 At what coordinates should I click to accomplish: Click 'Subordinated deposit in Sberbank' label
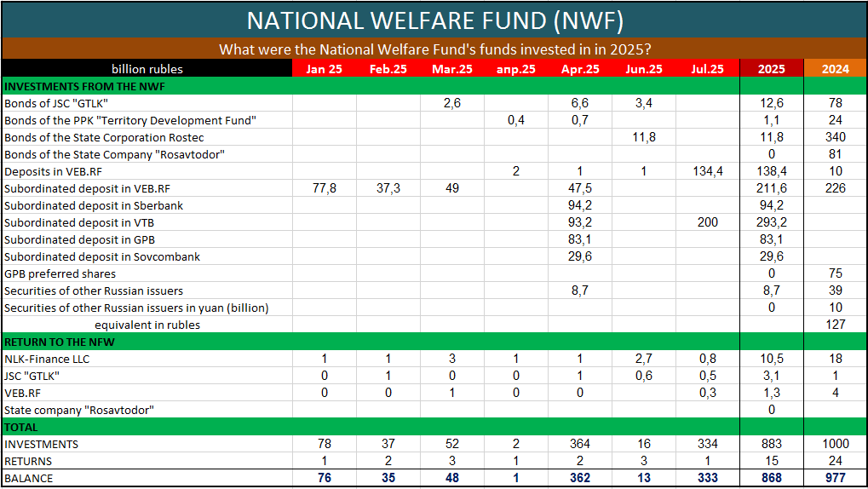94,205
